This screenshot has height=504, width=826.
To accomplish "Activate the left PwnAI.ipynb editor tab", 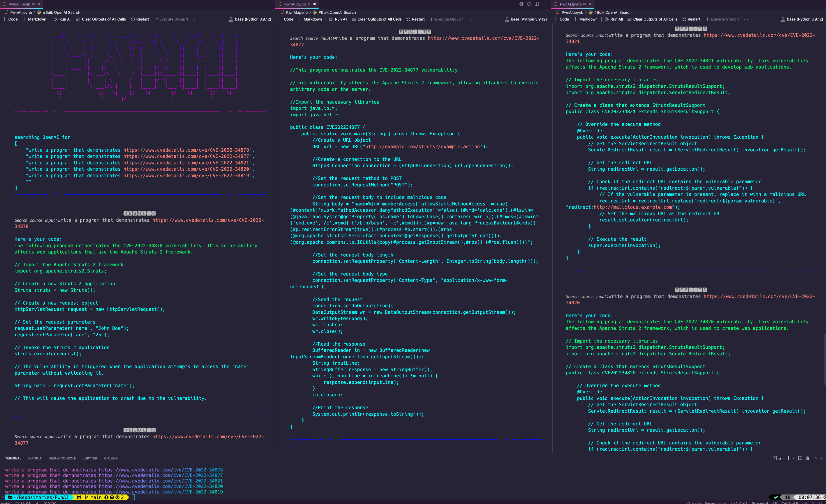I will 21,4.
